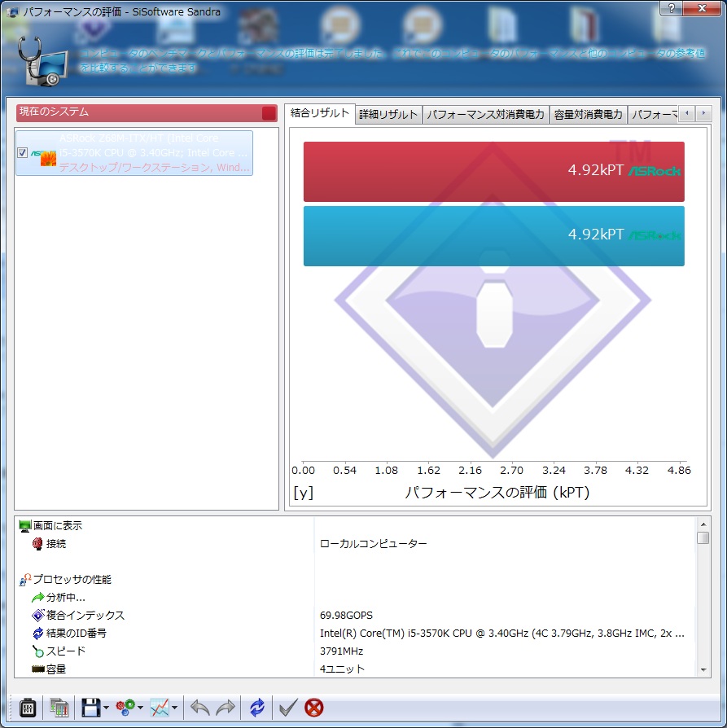Click the line graph chart icon
Viewport: 727px width, 728px height.
tap(160, 708)
